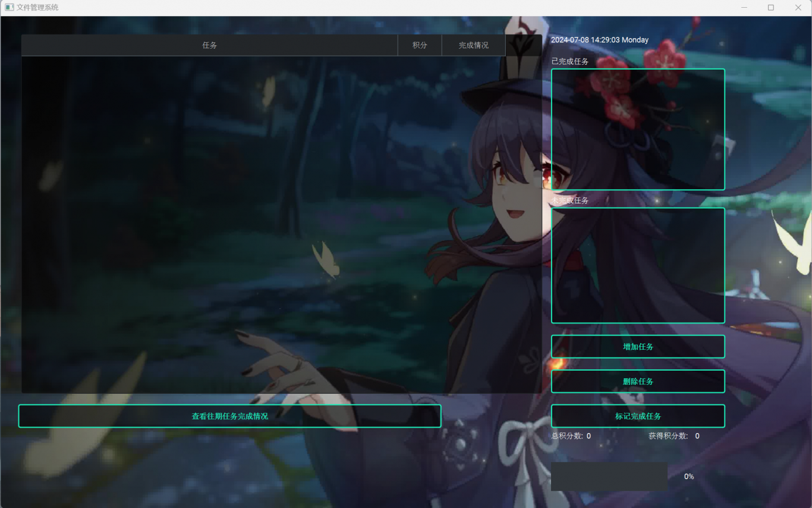Close the 文件管理系统 window
Viewport: 812px width, 508px height.
pyautogui.click(x=798, y=8)
